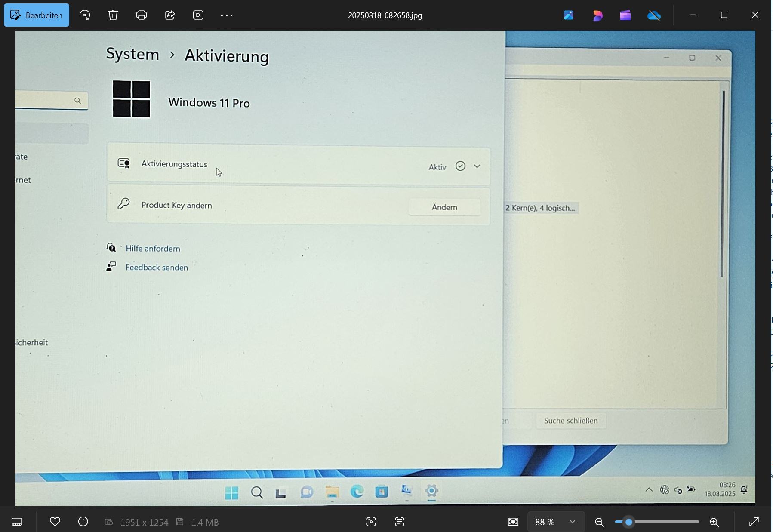Open File Explorer folder icon in taskbar
This screenshot has height=532, width=773.
pyautogui.click(x=332, y=492)
